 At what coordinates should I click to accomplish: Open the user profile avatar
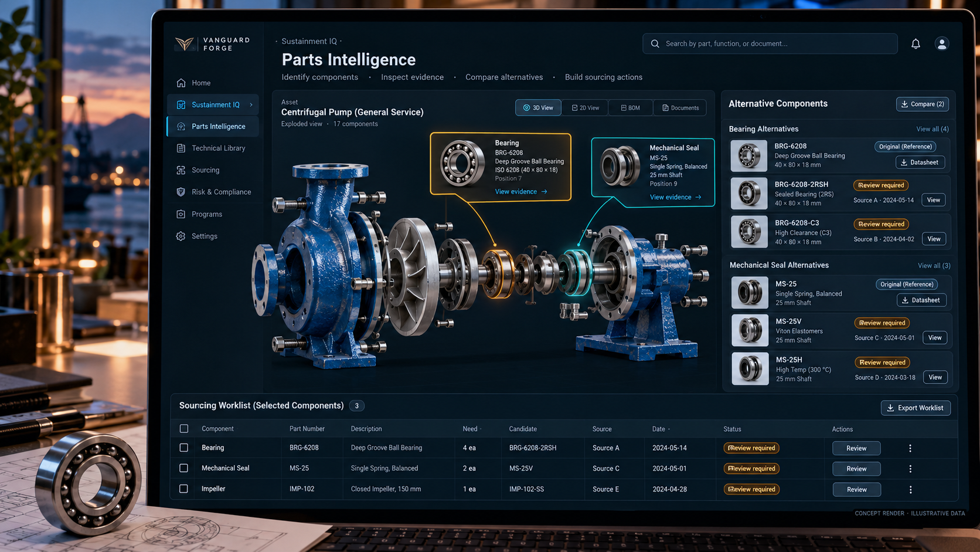[942, 43]
